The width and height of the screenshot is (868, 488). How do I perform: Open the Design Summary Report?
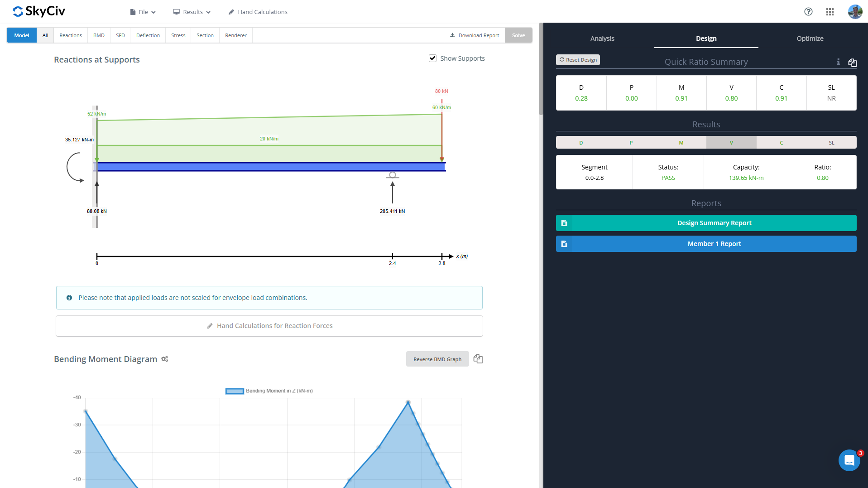706,223
